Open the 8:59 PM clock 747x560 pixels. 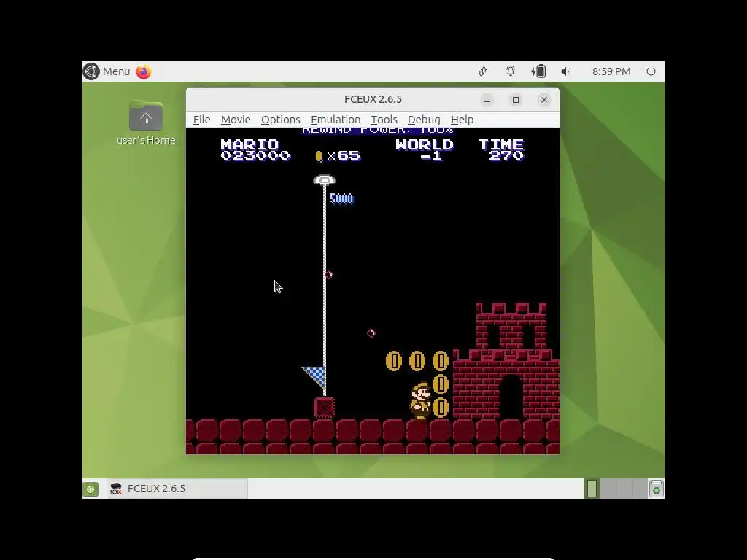point(611,71)
